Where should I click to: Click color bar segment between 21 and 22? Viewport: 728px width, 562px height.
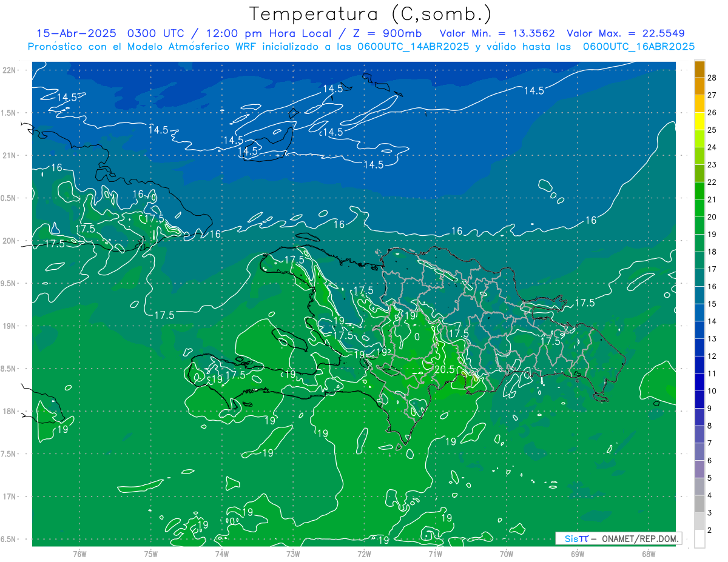tap(699, 191)
